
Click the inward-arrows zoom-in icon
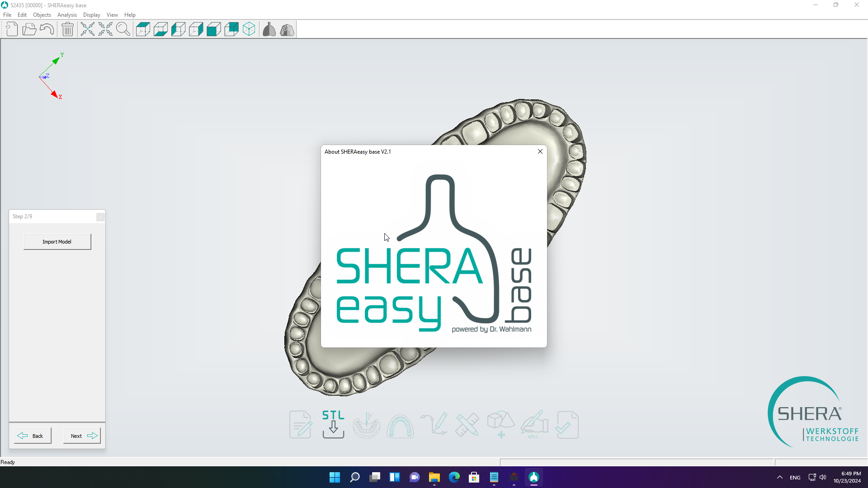pyautogui.click(x=88, y=29)
